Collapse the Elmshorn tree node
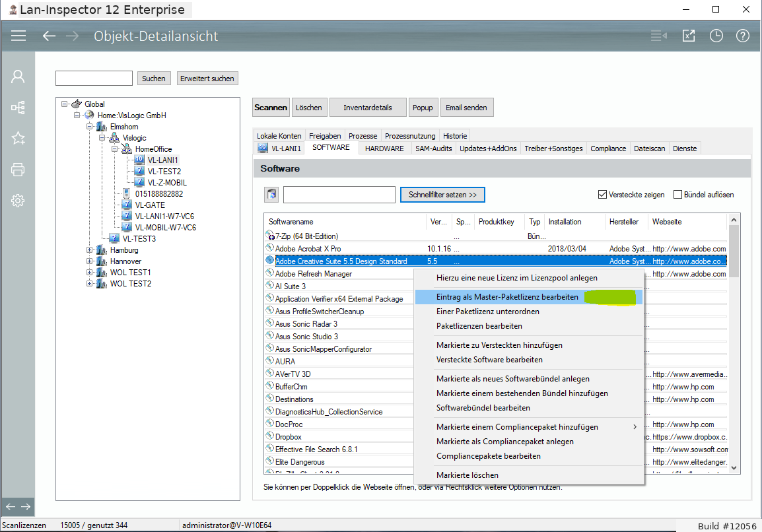This screenshot has width=762, height=532. pyautogui.click(x=89, y=126)
